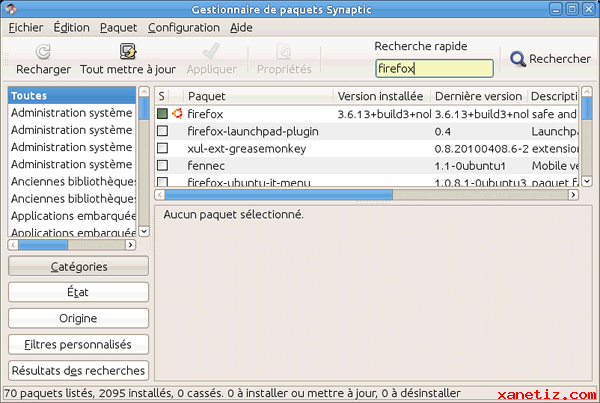This screenshot has width=600, height=403.
Task: Sort by the Paquet column header
Action: pyautogui.click(x=259, y=96)
